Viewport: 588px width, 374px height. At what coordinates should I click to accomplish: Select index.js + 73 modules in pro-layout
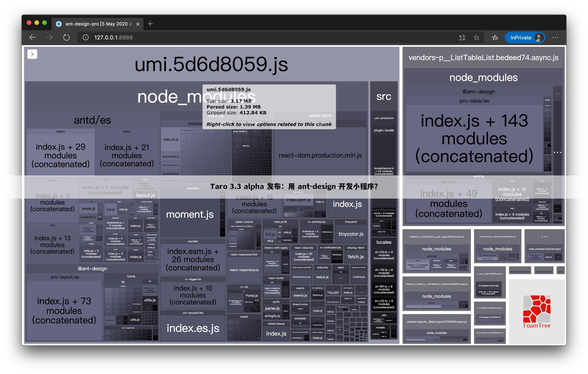coord(64,310)
